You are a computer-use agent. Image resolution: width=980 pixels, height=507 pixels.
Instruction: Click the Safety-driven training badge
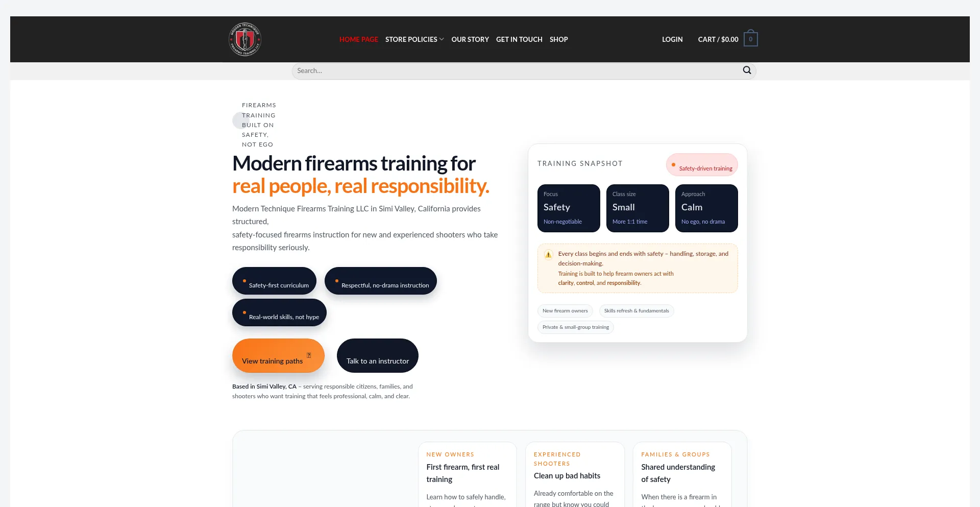702,165
